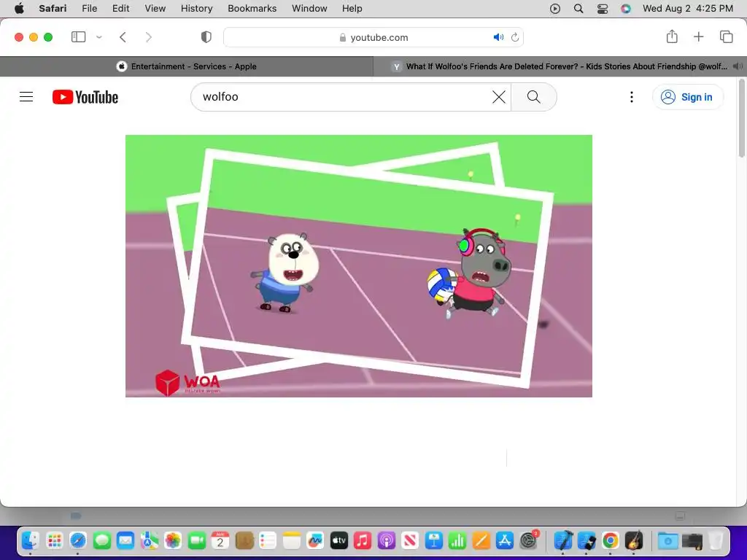Click the Now Playing menu bar icon
The width and height of the screenshot is (747, 560).
click(555, 9)
